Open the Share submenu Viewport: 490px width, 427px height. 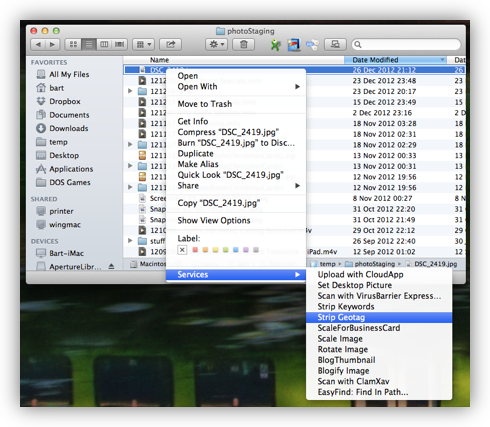coord(236,186)
